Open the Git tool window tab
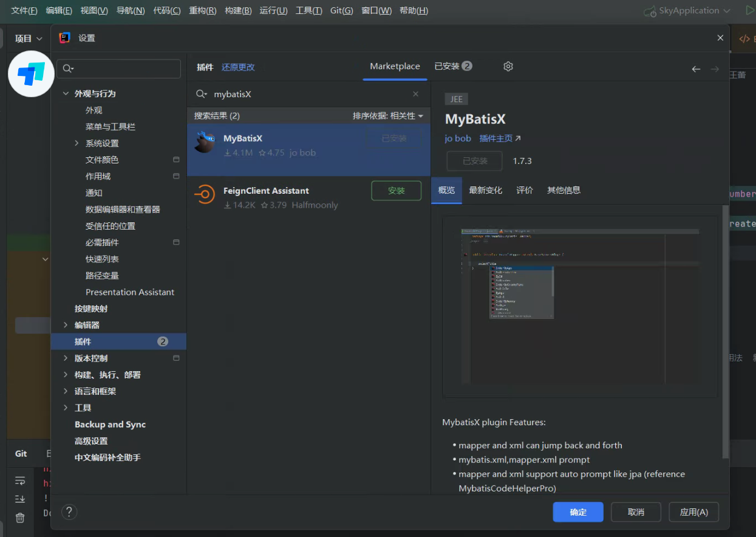Image resolution: width=756 pixels, height=537 pixels. tap(21, 454)
